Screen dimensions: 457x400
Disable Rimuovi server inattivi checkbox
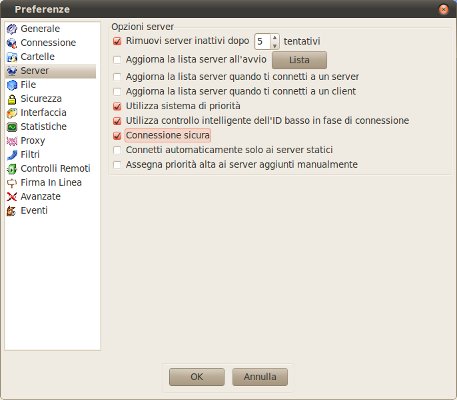pyautogui.click(x=117, y=41)
